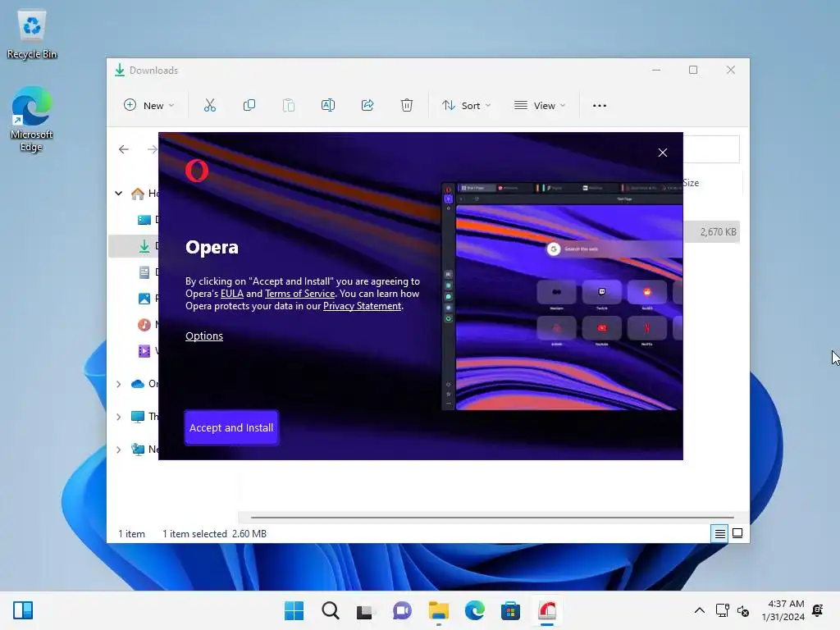Go back with the Explorer back arrow
This screenshot has width=840, height=630.
124,149
